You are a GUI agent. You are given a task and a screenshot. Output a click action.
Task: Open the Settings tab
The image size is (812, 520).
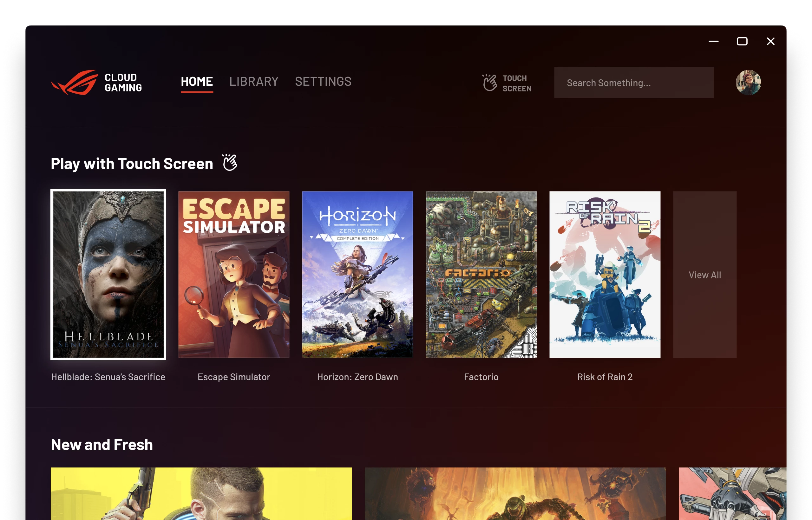pyautogui.click(x=323, y=81)
